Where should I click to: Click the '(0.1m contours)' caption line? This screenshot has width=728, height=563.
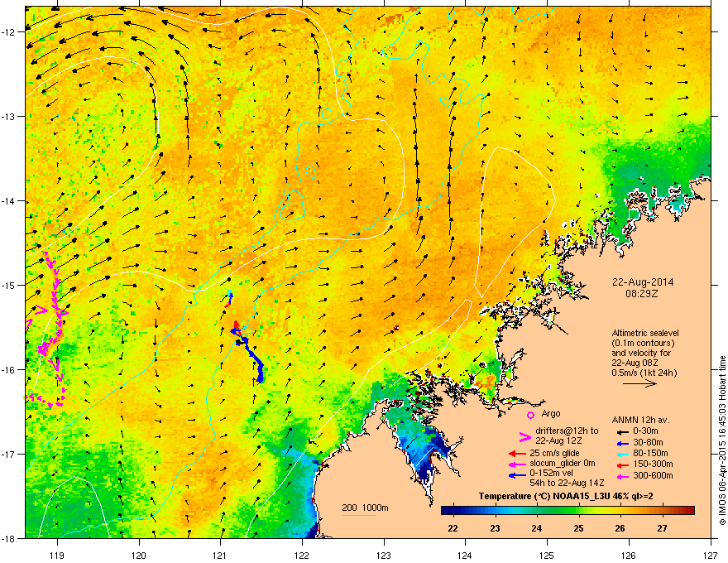[643, 343]
